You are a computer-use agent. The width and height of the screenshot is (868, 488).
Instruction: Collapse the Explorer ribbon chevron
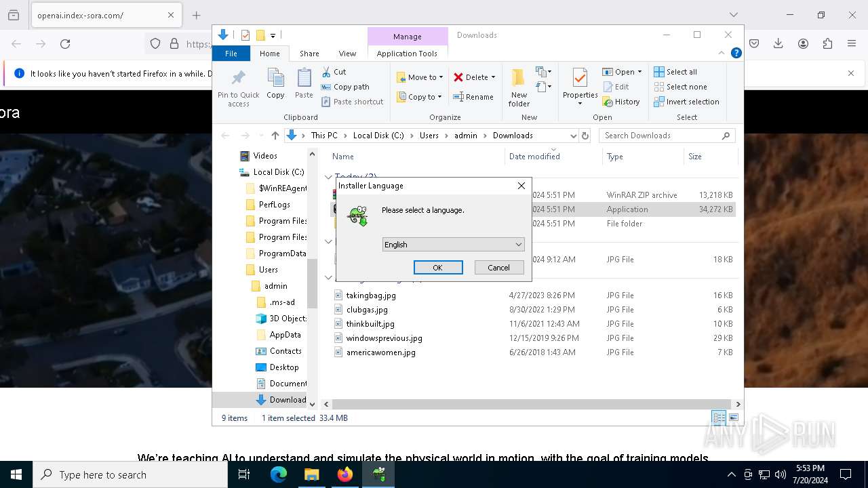pos(722,53)
